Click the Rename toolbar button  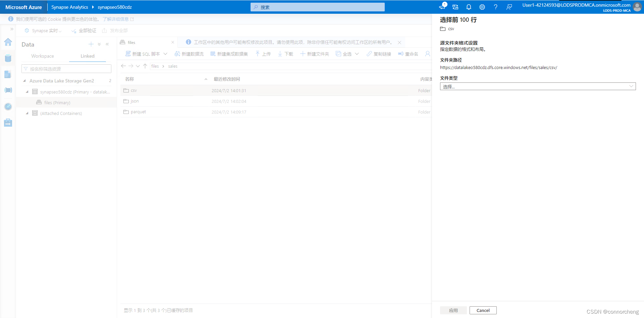[x=408, y=54]
